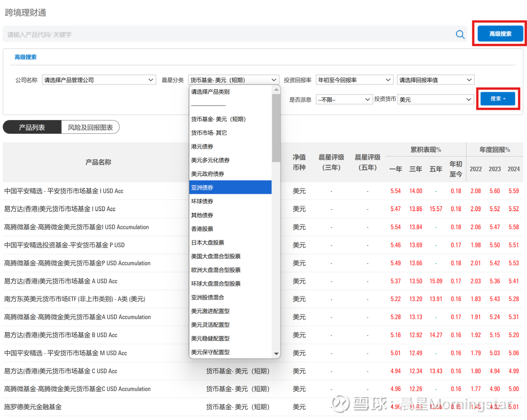
Task: Click the 搜索 button
Action: tap(498, 99)
